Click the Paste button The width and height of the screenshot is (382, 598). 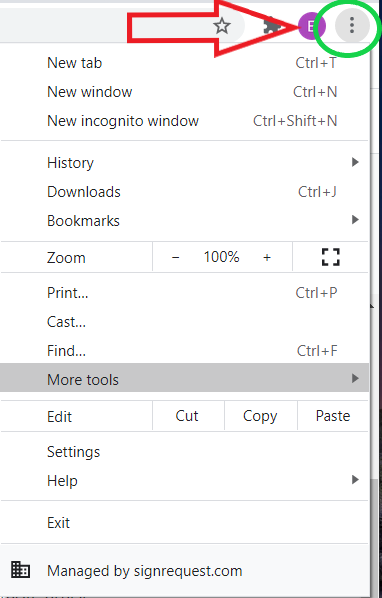(x=333, y=416)
